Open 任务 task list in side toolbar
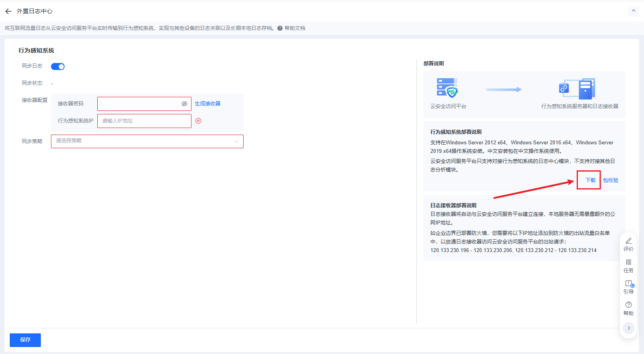This screenshot has height=354, width=644. pyautogui.click(x=628, y=266)
